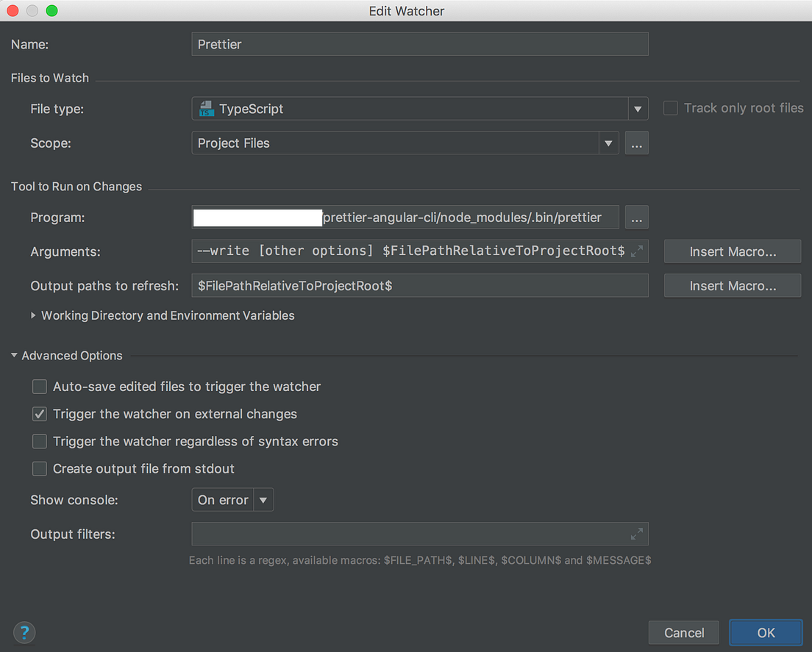The width and height of the screenshot is (812, 652).
Task: Expand the Output filters field editor
Action: (x=637, y=534)
